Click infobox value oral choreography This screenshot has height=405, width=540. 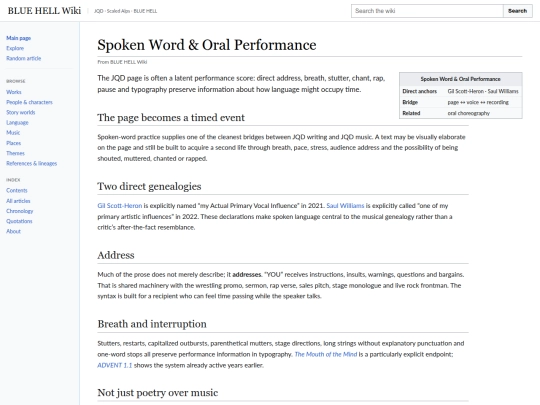tap(469, 113)
